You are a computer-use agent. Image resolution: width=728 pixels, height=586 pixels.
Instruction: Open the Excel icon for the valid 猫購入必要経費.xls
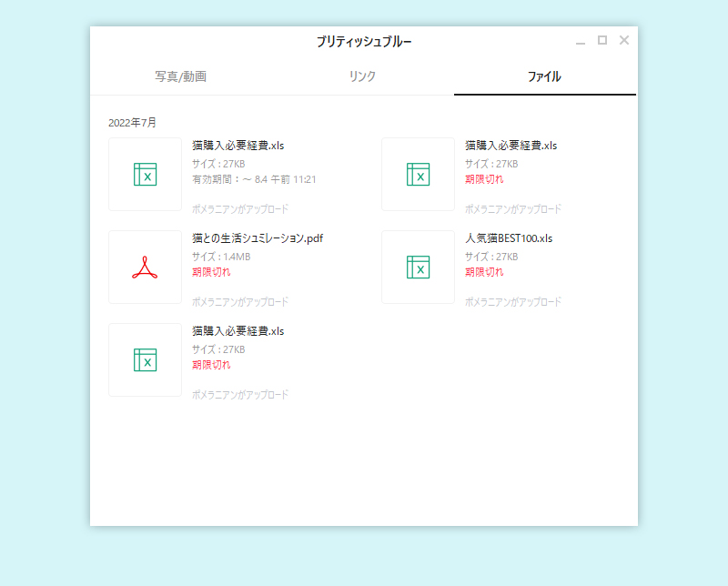click(145, 174)
